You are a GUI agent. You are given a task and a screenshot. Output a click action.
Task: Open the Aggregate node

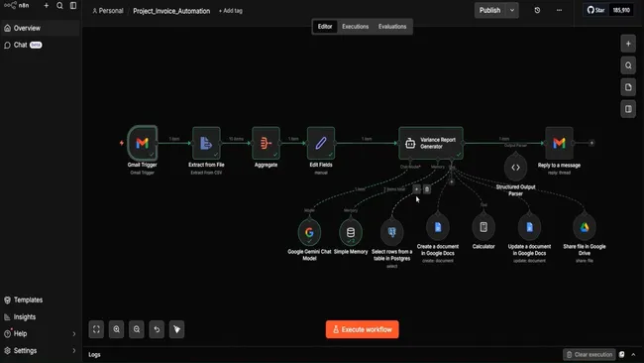(x=266, y=143)
